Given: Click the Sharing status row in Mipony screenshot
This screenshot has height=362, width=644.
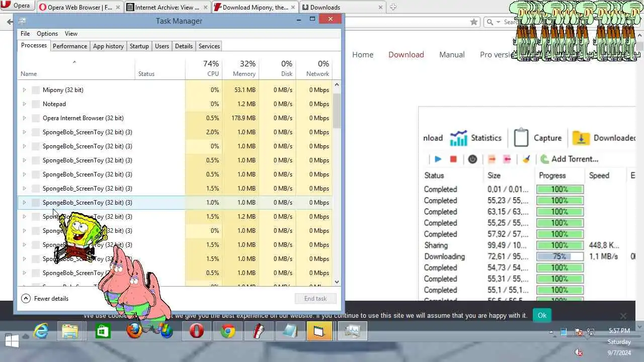Looking at the screenshot, I should coord(436,245).
